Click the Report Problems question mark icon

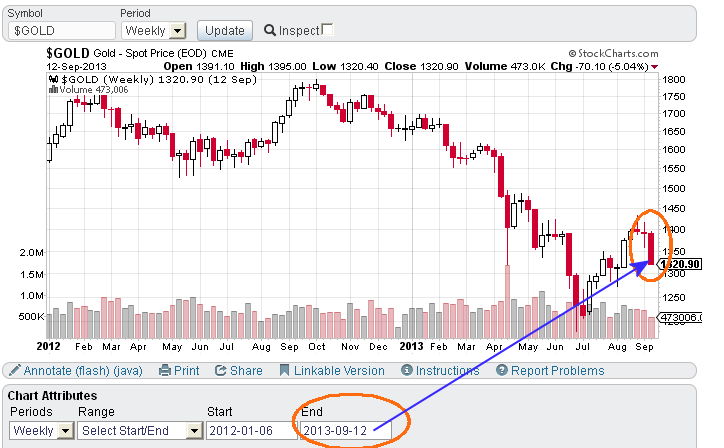pos(502,370)
